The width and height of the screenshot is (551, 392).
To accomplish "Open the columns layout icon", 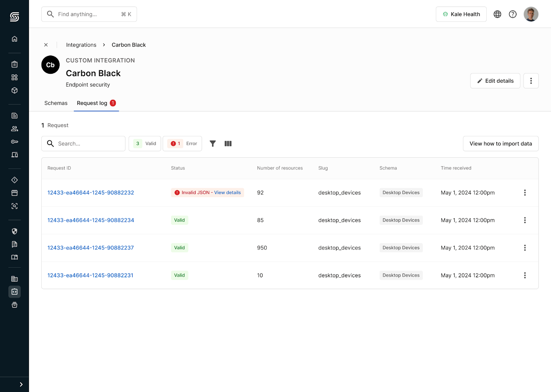I will (x=228, y=144).
